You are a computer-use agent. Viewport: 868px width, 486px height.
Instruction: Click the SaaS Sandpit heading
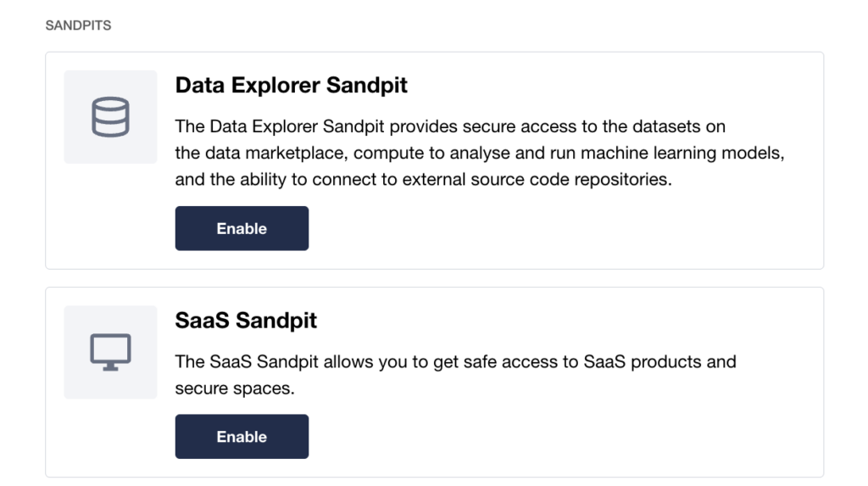click(246, 321)
